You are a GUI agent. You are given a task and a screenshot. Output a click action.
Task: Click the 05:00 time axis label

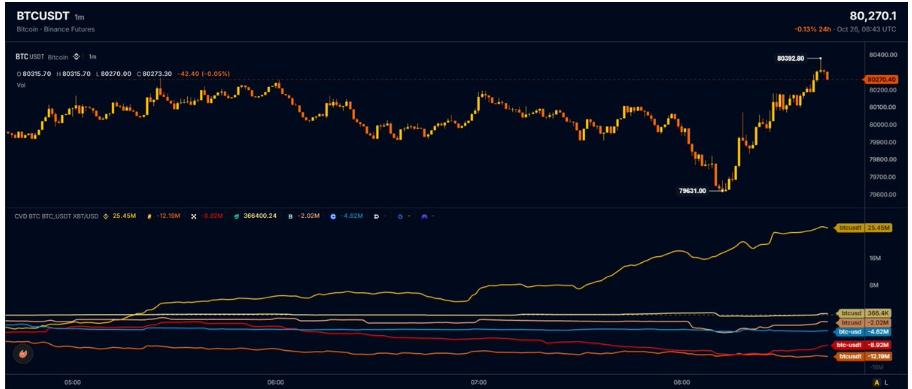click(73, 383)
